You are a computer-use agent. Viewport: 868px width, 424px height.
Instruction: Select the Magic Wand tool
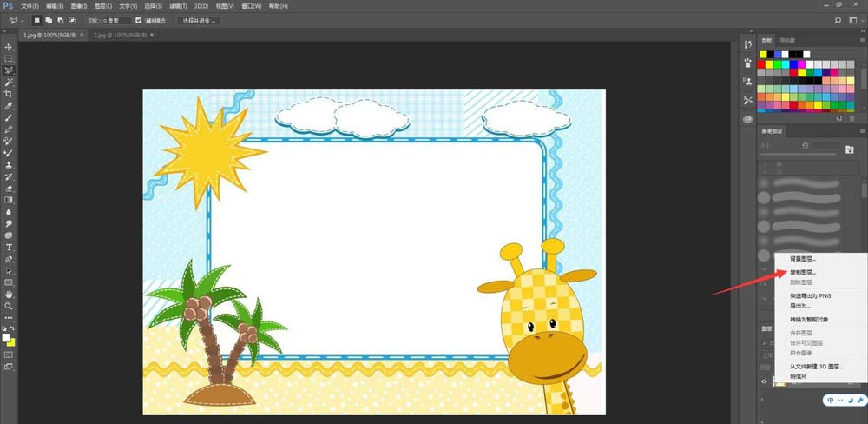(x=9, y=83)
